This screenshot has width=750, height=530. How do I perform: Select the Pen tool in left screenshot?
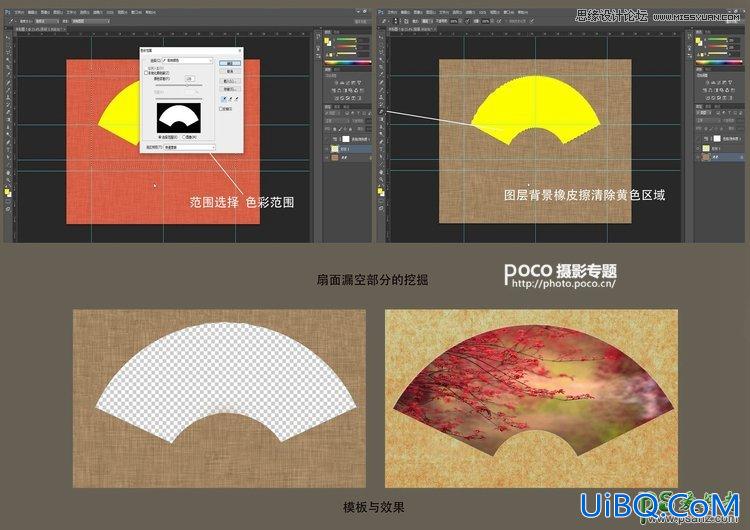click(8, 141)
